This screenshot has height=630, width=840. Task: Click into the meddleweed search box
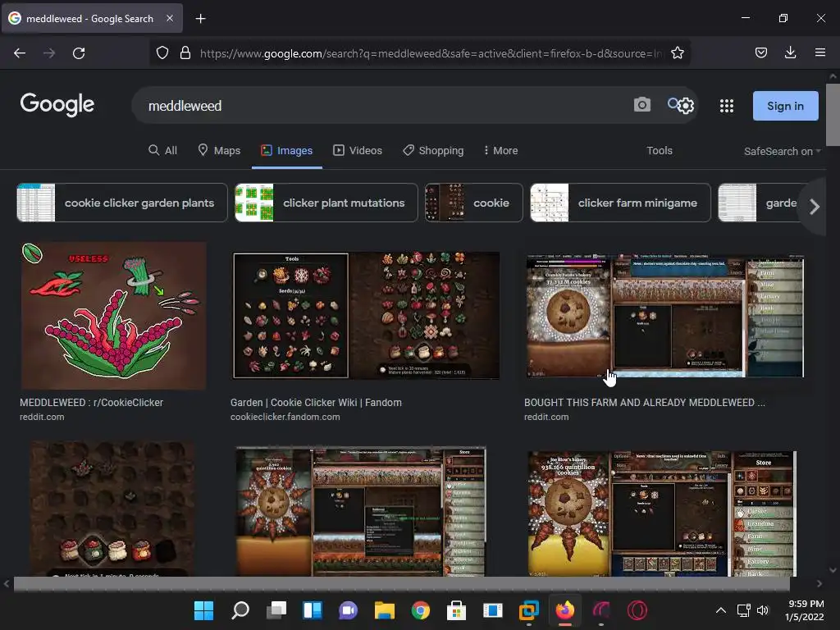(381, 106)
